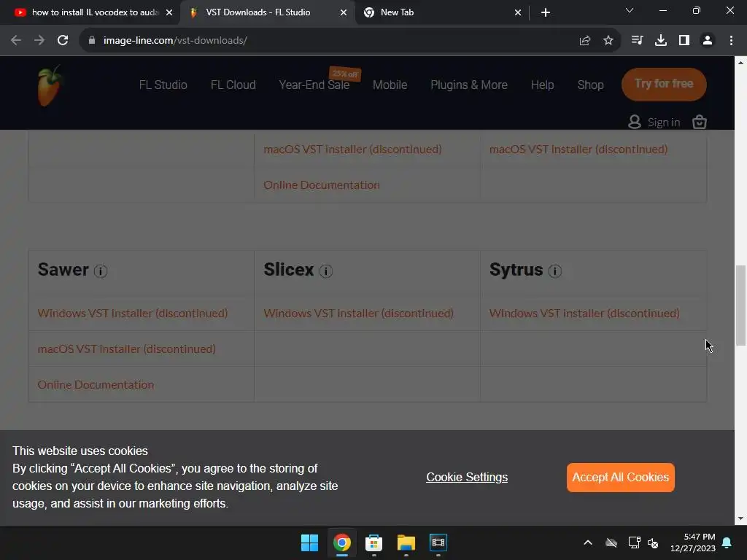Screen dimensions: 747x560
Task: Open the clock and date in the taskbar
Action: point(693,542)
